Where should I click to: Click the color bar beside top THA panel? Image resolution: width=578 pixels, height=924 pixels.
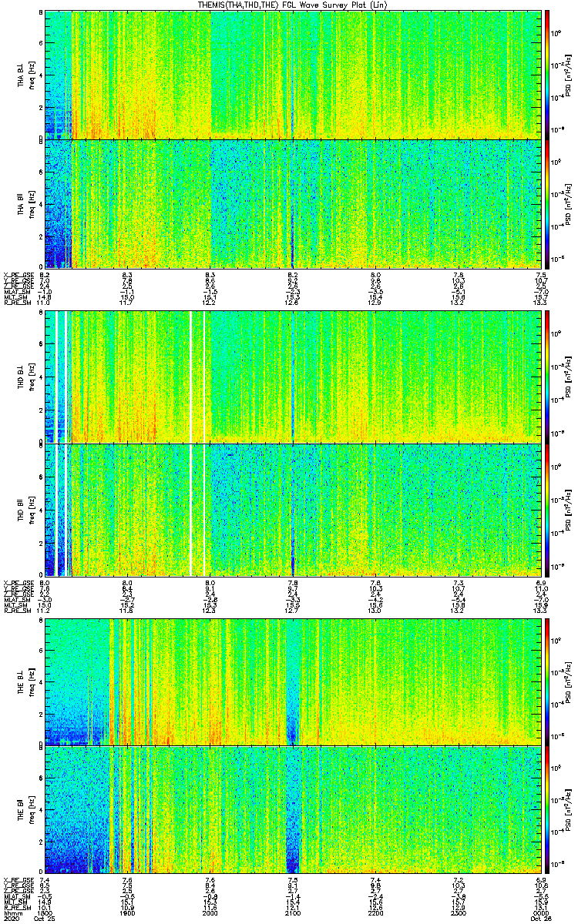[546, 75]
